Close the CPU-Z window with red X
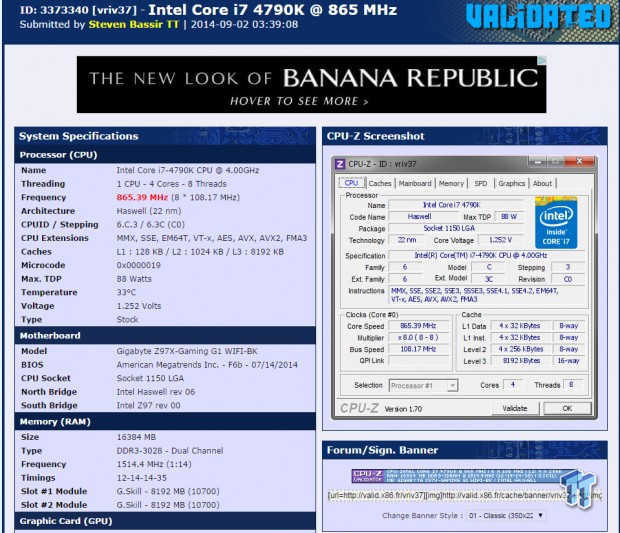This screenshot has width=620, height=533. point(579,161)
